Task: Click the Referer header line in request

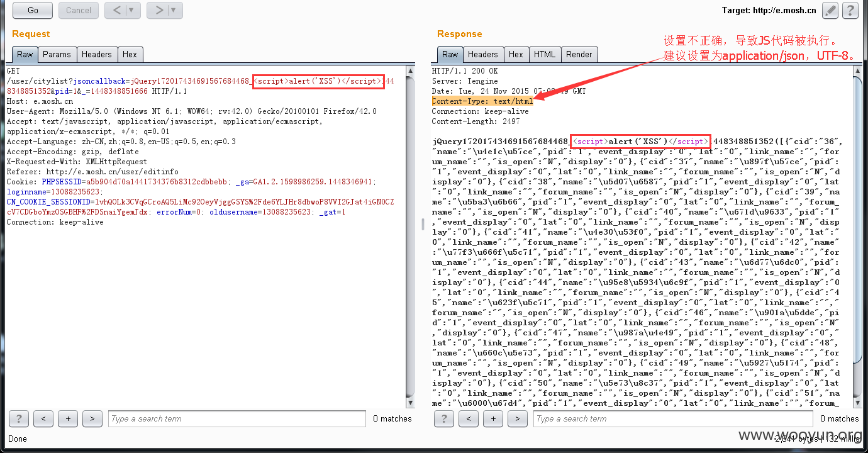Action: 92,172
